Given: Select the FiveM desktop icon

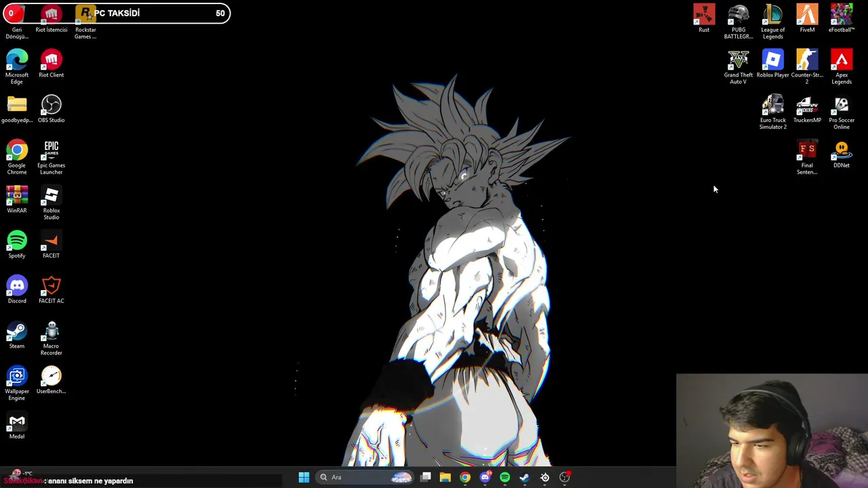Looking at the screenshot, I should [x=807, y=18].
